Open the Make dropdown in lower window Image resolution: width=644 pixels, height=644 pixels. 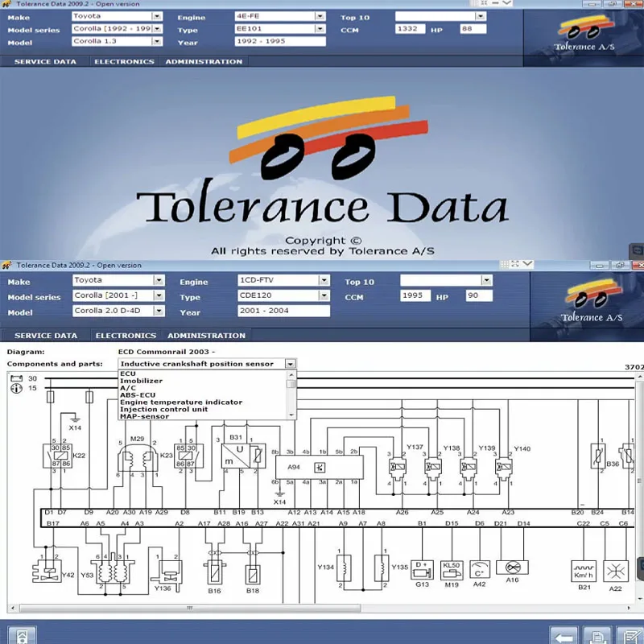(x=159, y=280)
